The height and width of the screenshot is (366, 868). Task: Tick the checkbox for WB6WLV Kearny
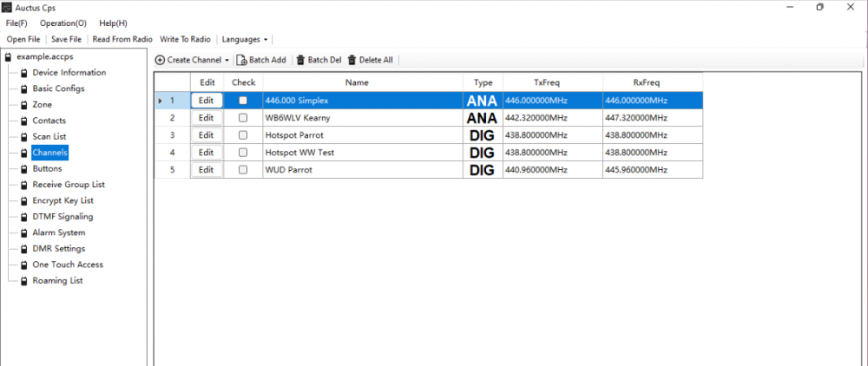point(243,118)
